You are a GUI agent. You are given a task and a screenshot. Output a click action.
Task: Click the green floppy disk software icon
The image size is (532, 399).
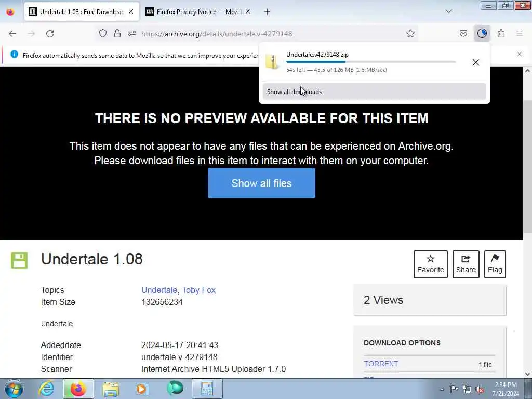[x=19, y=261]
